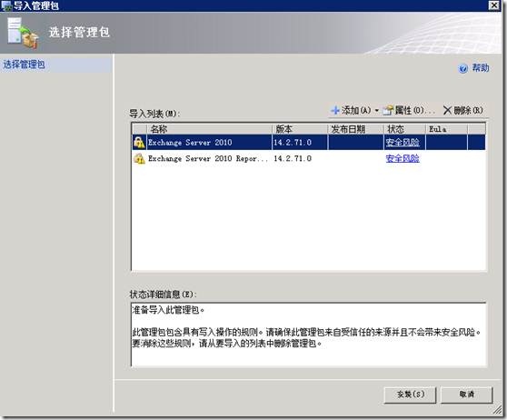Click the 状态 column header
This screenshot has width=507, height=420.
pyautogui.click(x=404, y=129)
